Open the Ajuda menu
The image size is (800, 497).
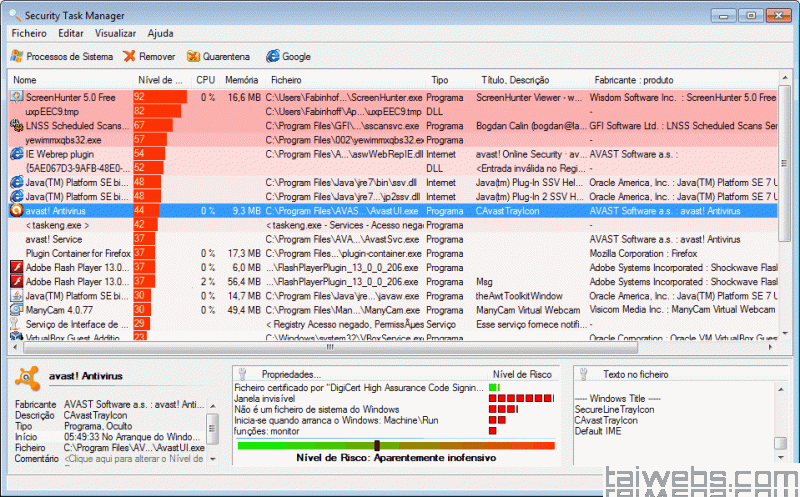click(x=160, y=33)
